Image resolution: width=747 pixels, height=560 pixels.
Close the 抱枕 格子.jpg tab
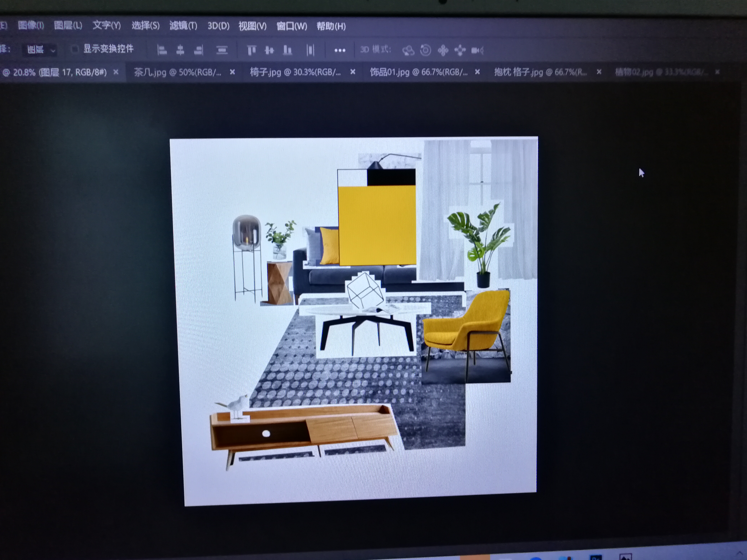[599, 72]
